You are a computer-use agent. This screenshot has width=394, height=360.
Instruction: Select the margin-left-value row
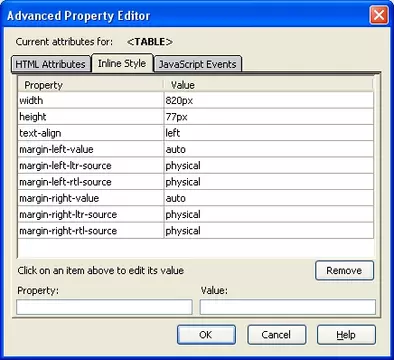[196, 149]
